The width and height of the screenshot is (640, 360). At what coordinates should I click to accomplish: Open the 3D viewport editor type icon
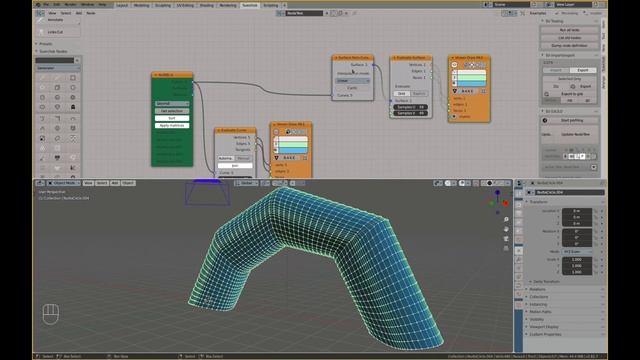(40, 183)
